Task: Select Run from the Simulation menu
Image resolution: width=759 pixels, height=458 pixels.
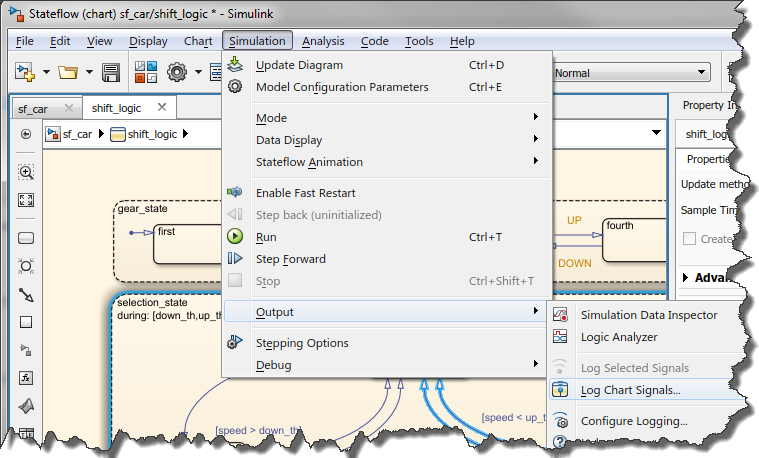Action: click(266, 237)
